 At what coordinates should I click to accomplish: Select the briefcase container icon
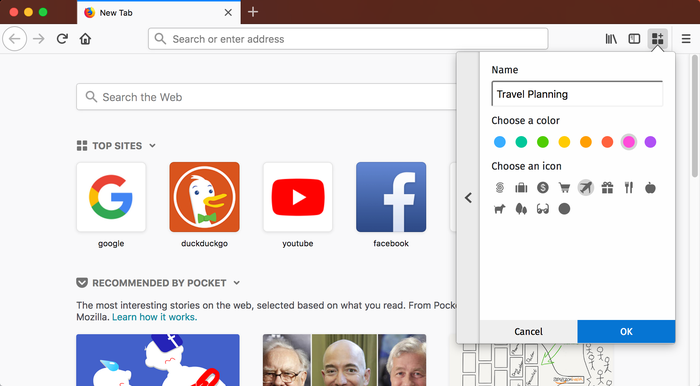tap(521, 188)
